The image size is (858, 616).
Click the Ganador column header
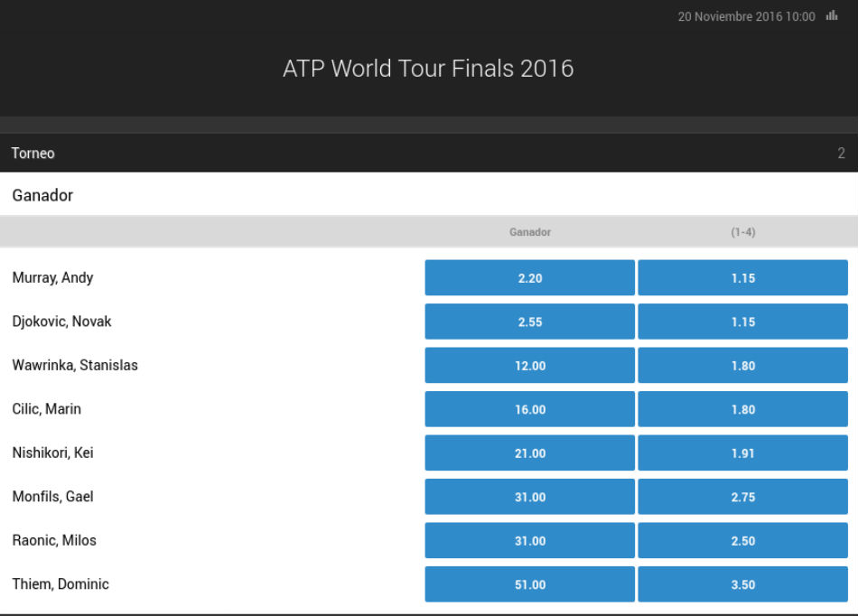tap(529, 232)
